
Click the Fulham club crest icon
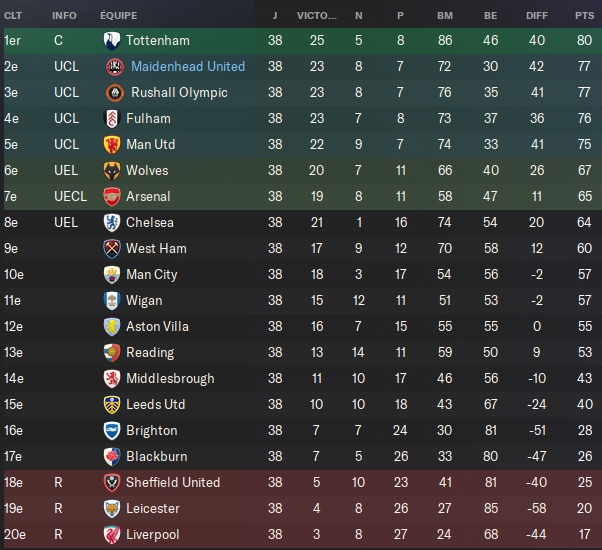click(x=113, y=118)
